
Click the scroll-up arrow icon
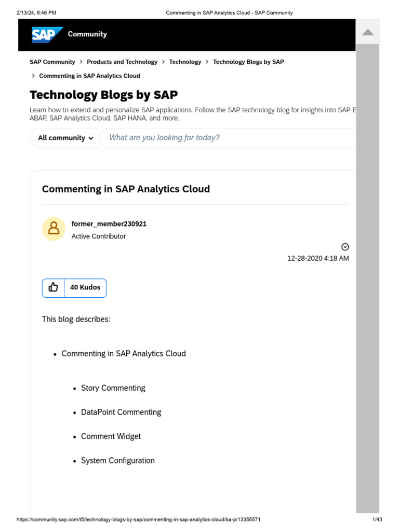[368, 32]
